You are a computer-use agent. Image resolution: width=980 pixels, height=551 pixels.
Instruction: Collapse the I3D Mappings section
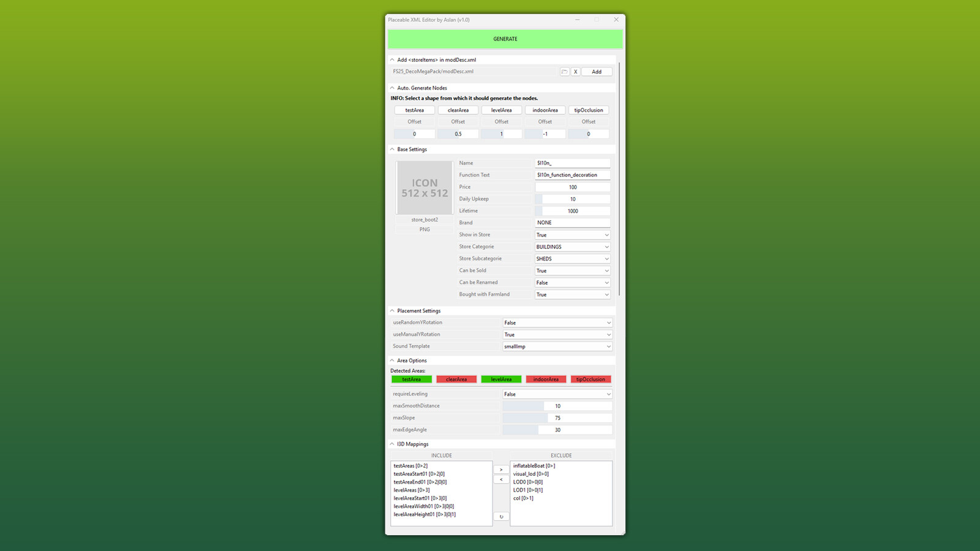tap(392, 444)
